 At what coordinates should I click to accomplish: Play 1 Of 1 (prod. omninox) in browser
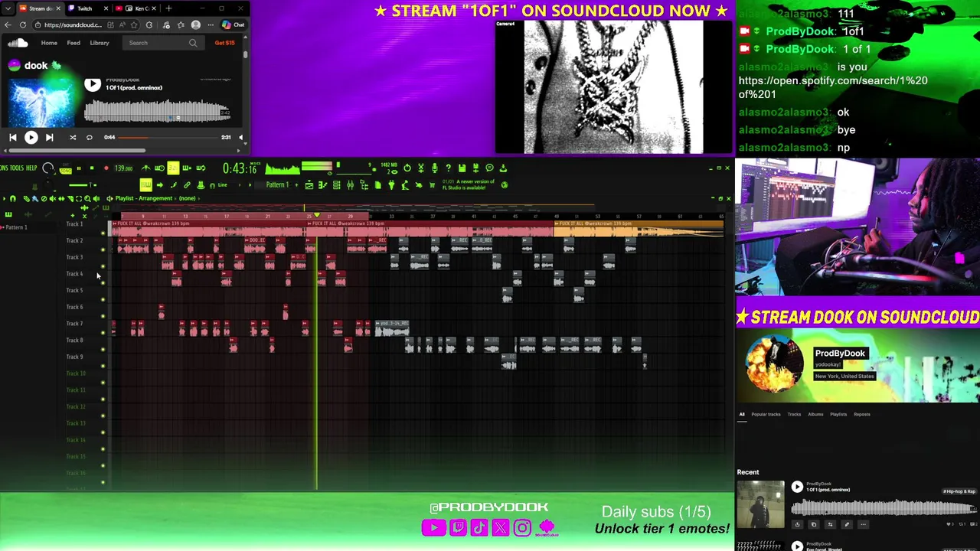tap(93, 84)
